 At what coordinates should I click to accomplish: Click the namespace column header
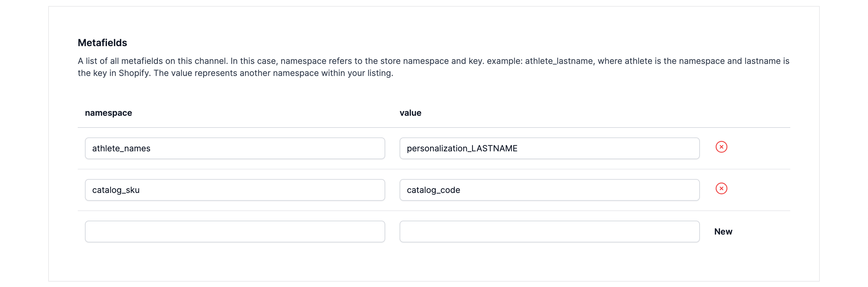[x=108, y=113]
